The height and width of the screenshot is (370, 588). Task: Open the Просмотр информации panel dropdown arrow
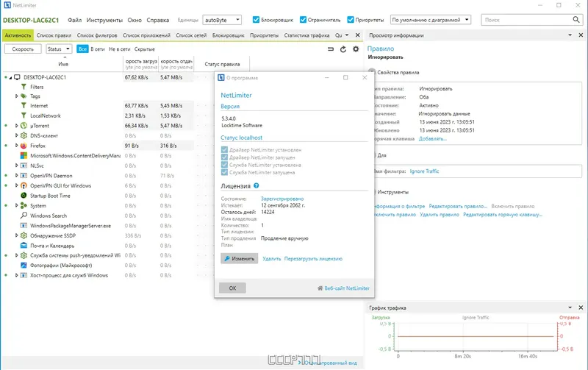(570, 35)
